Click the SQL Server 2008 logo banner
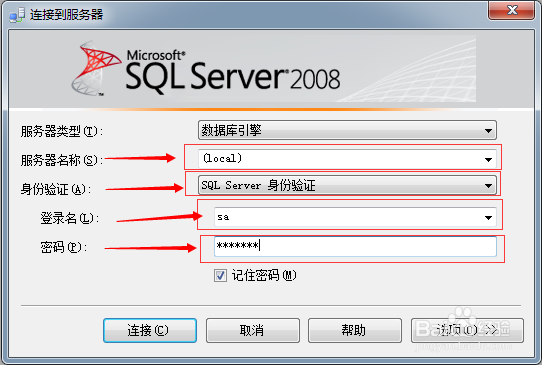 tap(271, 69)
